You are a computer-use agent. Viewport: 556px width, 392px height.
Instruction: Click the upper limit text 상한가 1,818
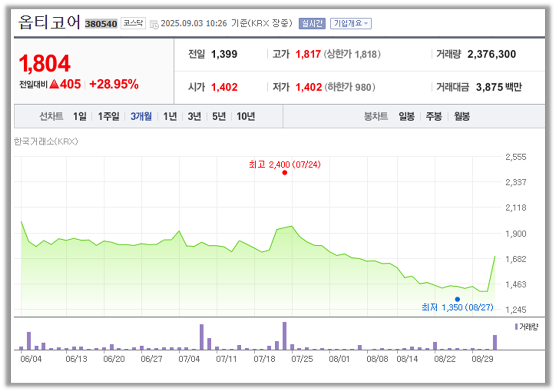pos(352,54)
